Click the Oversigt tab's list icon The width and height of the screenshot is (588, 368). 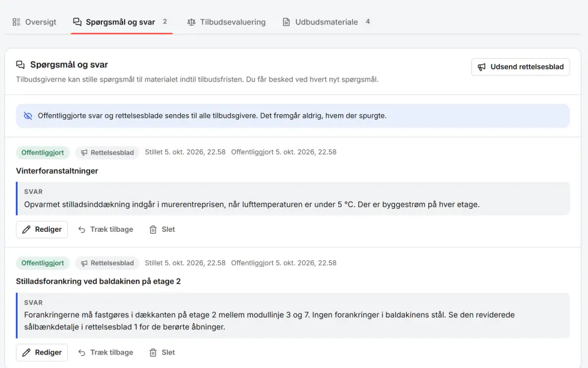17,22
